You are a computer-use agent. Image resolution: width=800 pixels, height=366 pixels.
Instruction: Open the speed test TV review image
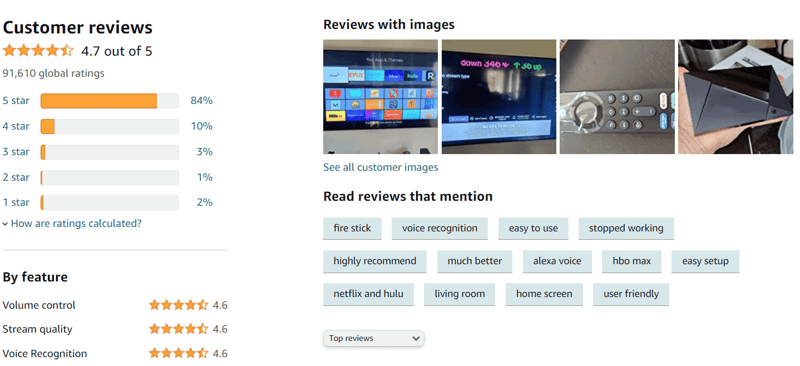pos(499,96)
